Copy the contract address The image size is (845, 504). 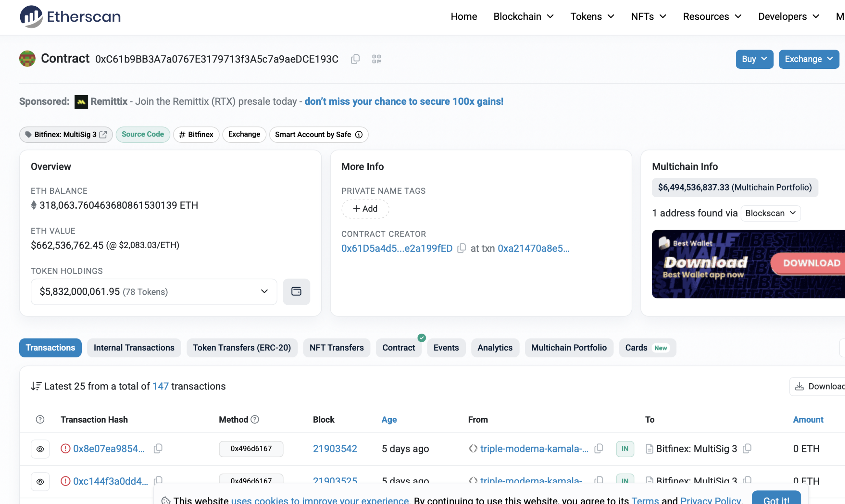tap(355, 59)
